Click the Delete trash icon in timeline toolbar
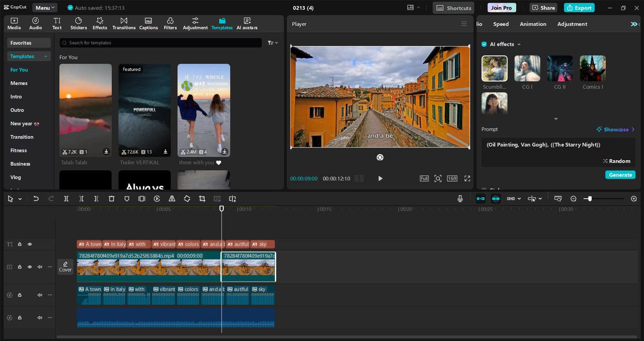Screen dimensions: 644x341 pos(112,199)
